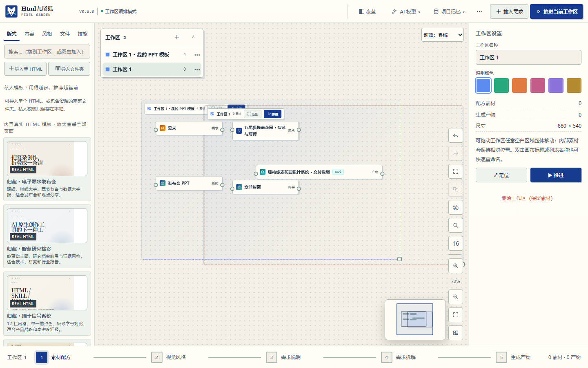
Task: Collapse the 工作区 list panel
Action: 194,37
